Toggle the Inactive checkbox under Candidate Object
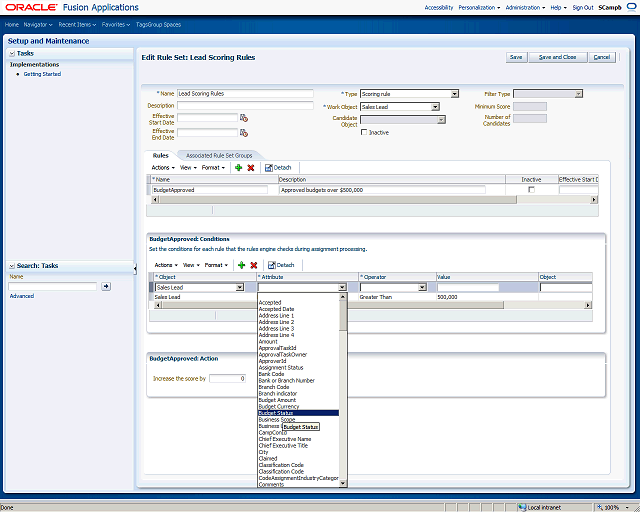The image size is (640, 512). (x=364, y=132)
